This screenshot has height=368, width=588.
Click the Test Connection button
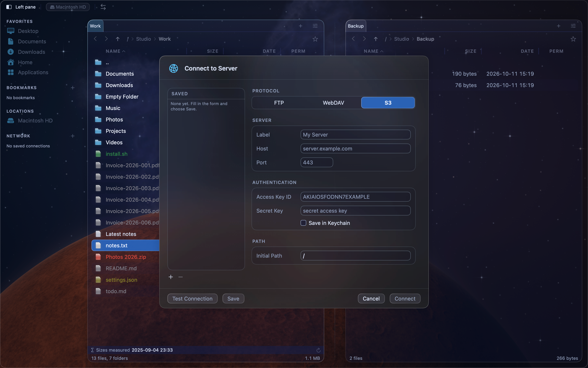[193, 299]
